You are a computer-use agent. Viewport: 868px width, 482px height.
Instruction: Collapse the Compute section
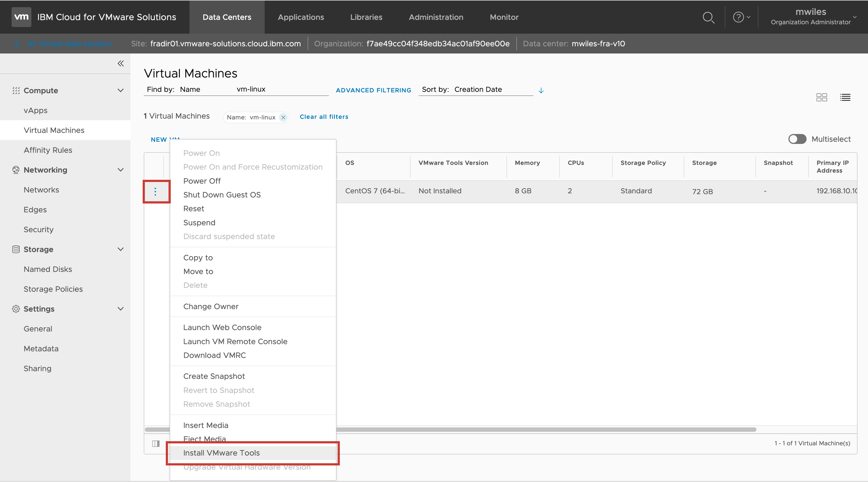120,90
